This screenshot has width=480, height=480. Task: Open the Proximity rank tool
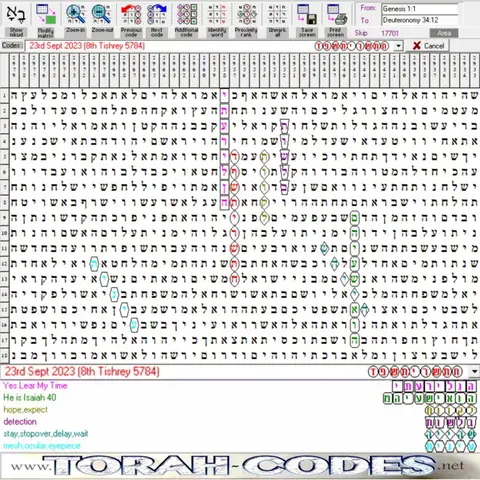(x=246, y=15)
